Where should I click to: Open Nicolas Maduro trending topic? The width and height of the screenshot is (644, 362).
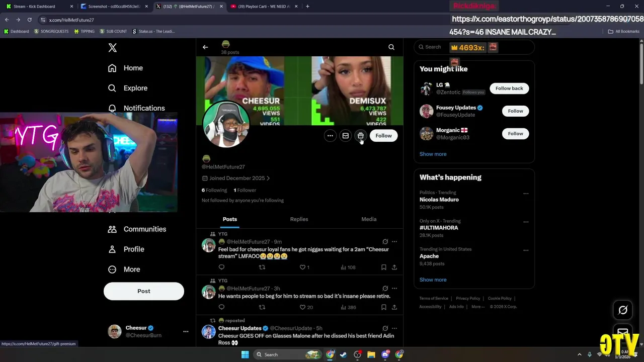click(x=439, y=200)
